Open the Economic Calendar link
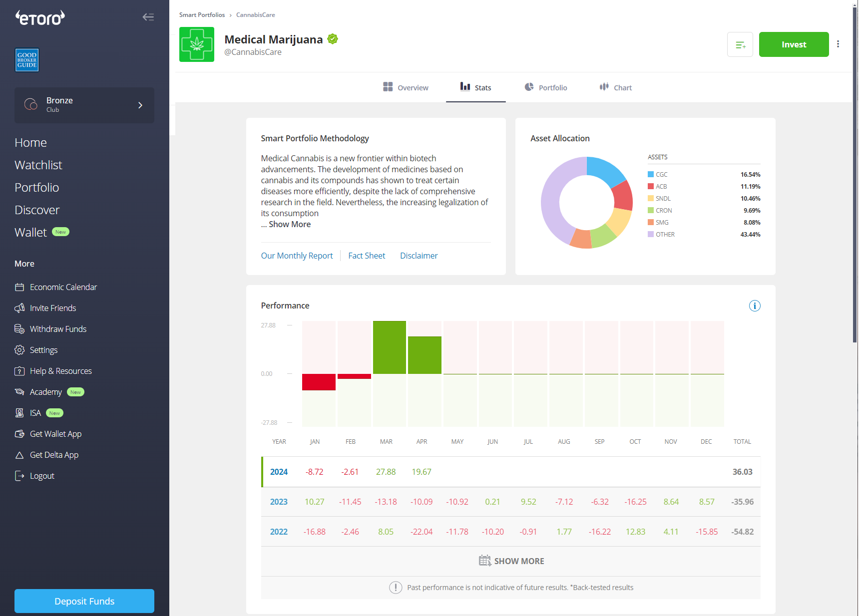This screenshot has height=616, width=859. 63,287
